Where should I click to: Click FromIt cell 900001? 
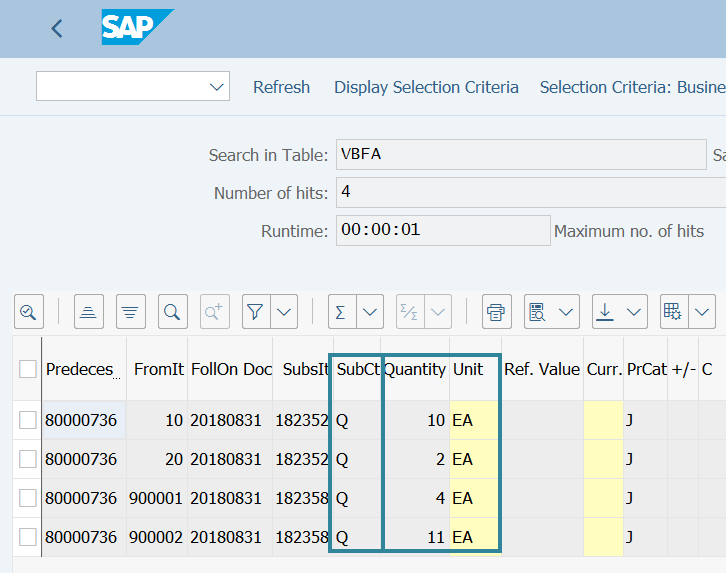(157, 498)
